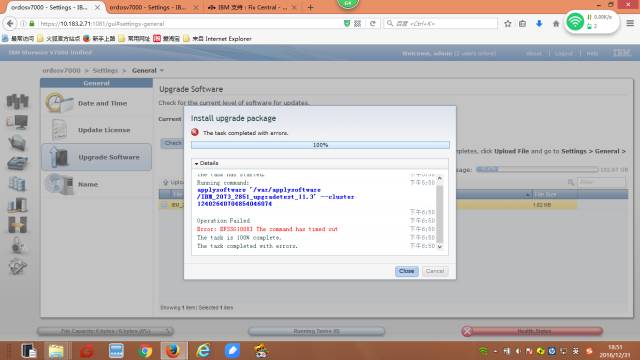Click the browser home icon
The image size is (640, 360).
(x=556, y=24)
